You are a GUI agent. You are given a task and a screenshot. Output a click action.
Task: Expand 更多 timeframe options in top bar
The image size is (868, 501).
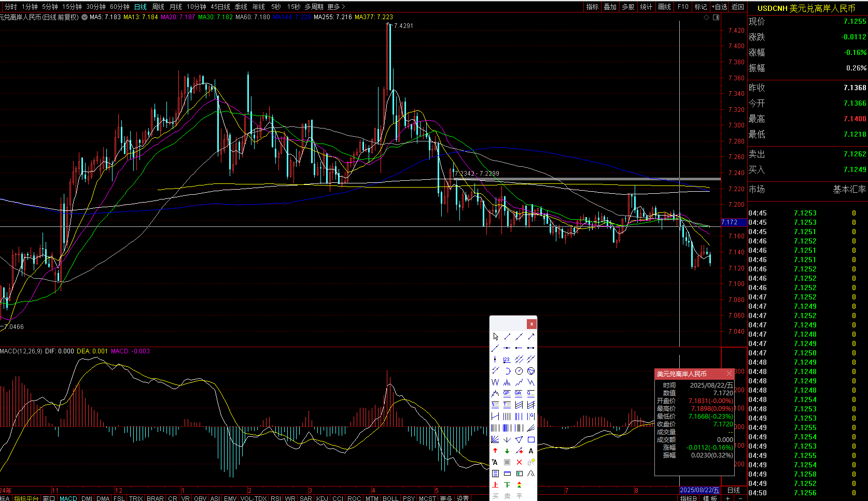pyautogui.click(x=336, y=7)
